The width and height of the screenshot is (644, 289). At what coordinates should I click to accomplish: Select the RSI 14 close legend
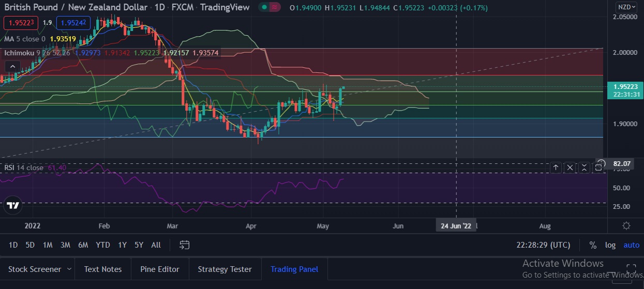point(24,168)
